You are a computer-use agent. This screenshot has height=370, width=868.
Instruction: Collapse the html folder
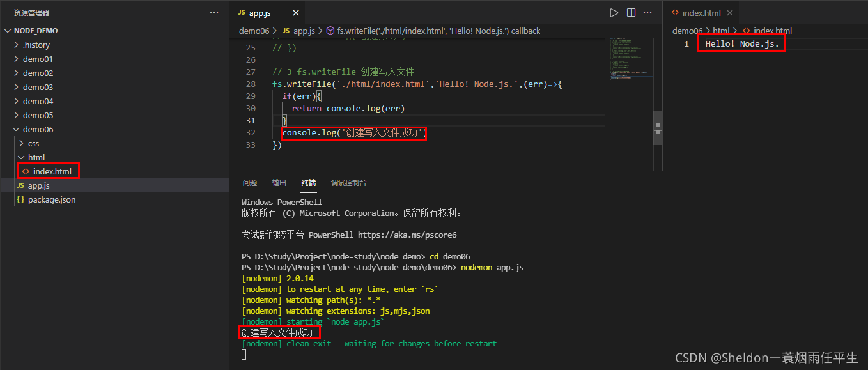point(22,157)
